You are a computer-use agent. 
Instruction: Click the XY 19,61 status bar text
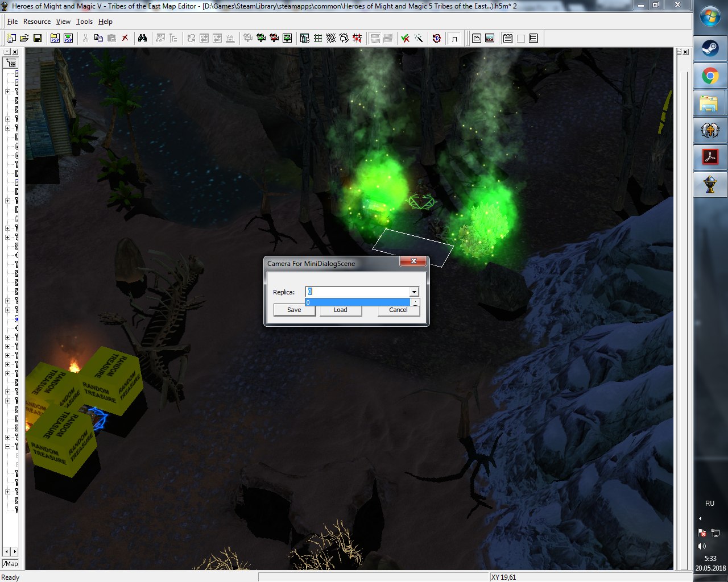[503, 577]
